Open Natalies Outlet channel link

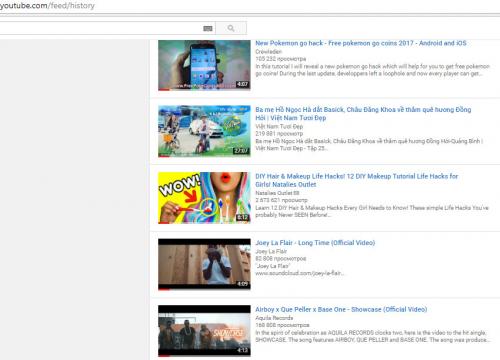277,193
